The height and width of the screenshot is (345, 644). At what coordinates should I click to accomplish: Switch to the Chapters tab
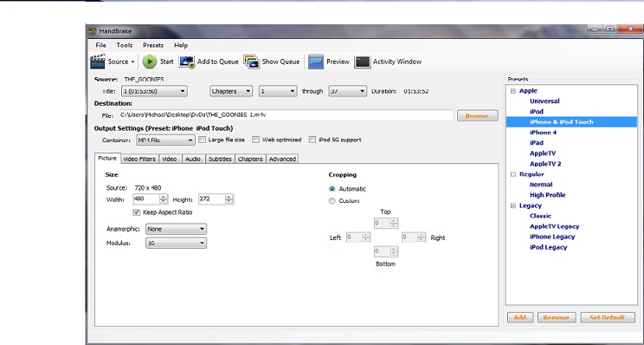(250, 159)
